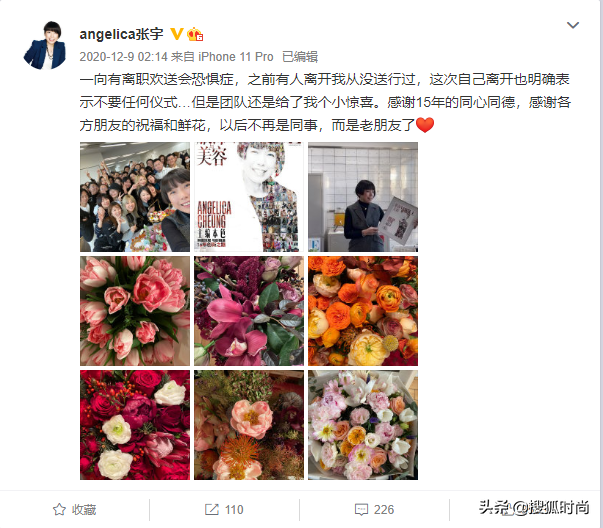Open the red and white roses thumbnail
The image size is (603, 528).
tap(135, 425)
